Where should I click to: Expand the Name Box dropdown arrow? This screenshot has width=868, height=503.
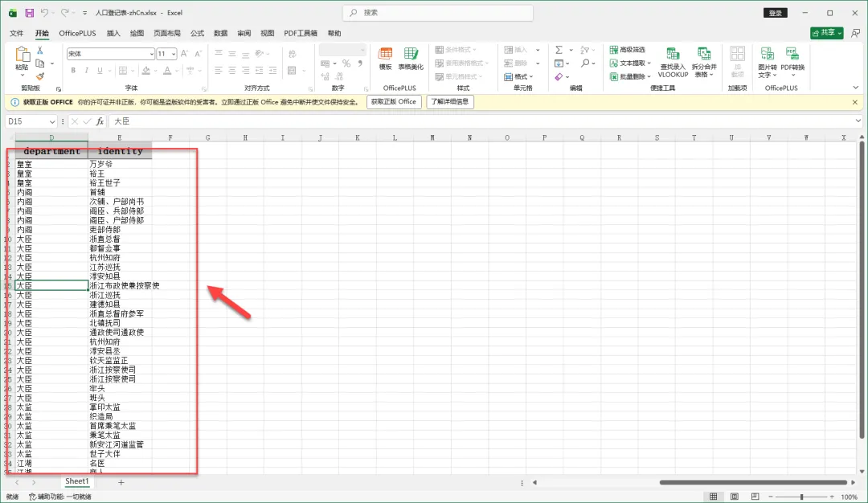tap(52, 121)
